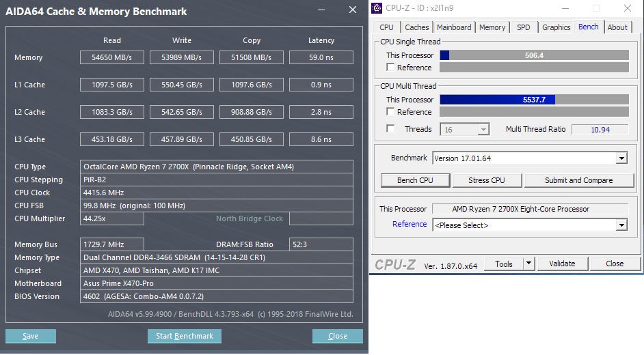Click Start Benchmark in AIDA64

click(185, 336)
